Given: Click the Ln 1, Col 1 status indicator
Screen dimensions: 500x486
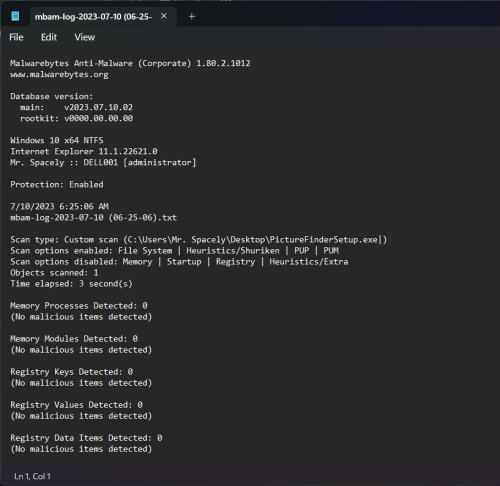Looking at the screenshot, I should tap(32, 476).
